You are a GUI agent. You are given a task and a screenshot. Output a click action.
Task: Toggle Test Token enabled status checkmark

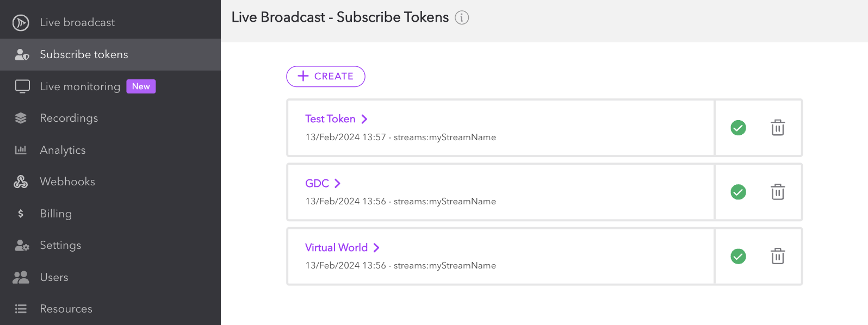(738, 128)
